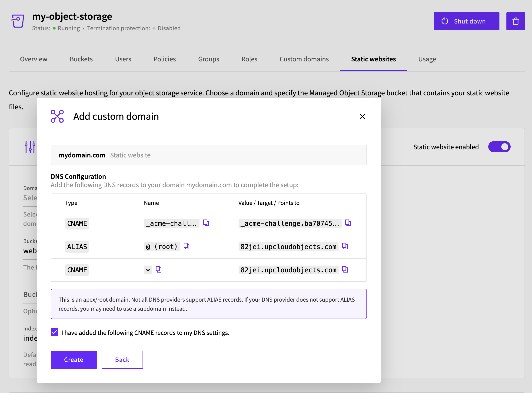Switch to the Buckets tab
Image resolution: width=532 pixels, height=393 pixels.
coord(81,59)
